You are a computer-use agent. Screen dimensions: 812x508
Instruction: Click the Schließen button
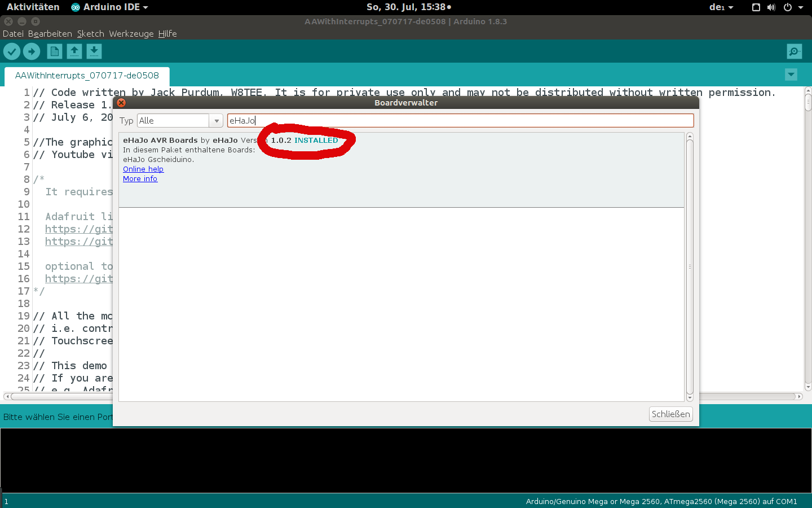tap(671, 414)
